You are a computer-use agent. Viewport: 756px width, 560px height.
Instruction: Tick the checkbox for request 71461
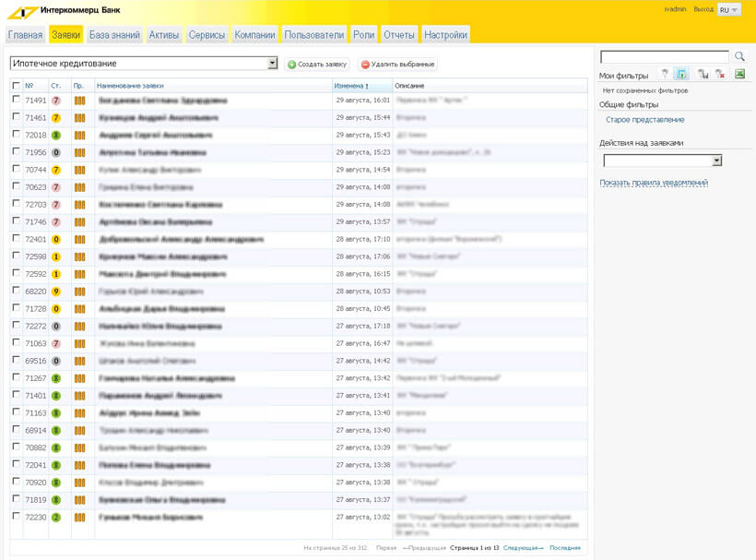tap(16, 117)
